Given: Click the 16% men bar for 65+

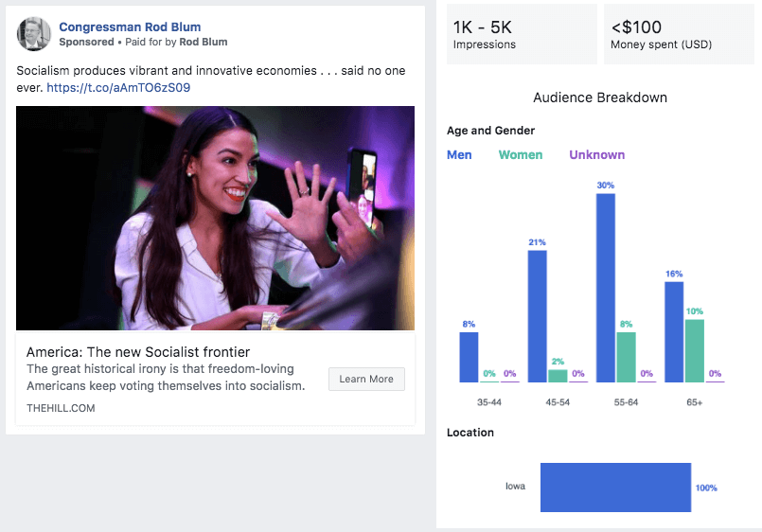Looking at the screenshot, I should tap(674, 331).
